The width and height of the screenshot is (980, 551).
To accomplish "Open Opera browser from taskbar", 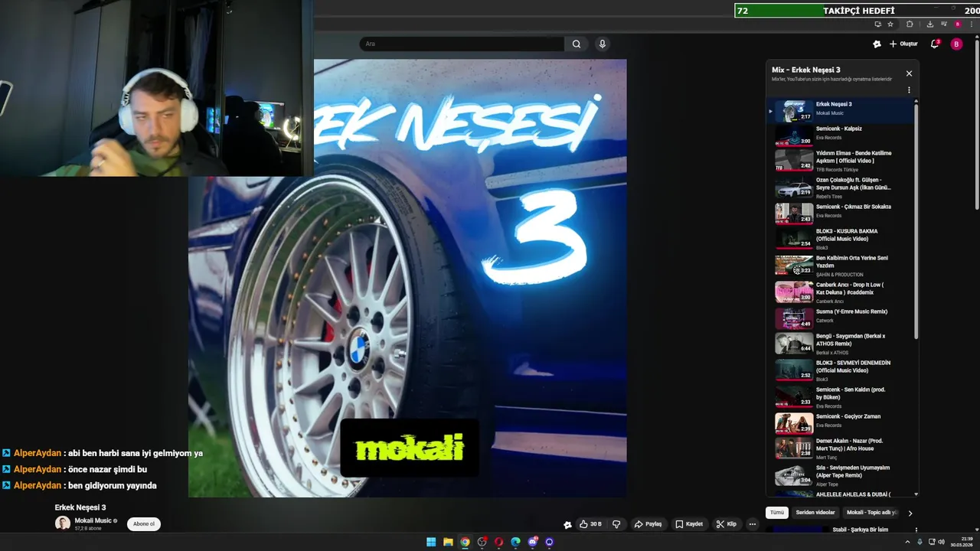I will point(498,542).
